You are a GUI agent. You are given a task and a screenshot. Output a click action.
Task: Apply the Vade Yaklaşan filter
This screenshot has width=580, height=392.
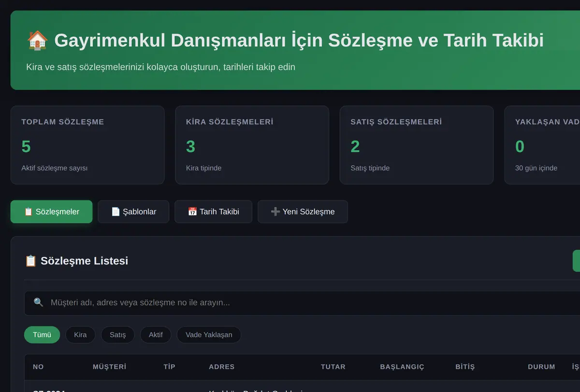(x=209, y=334)
